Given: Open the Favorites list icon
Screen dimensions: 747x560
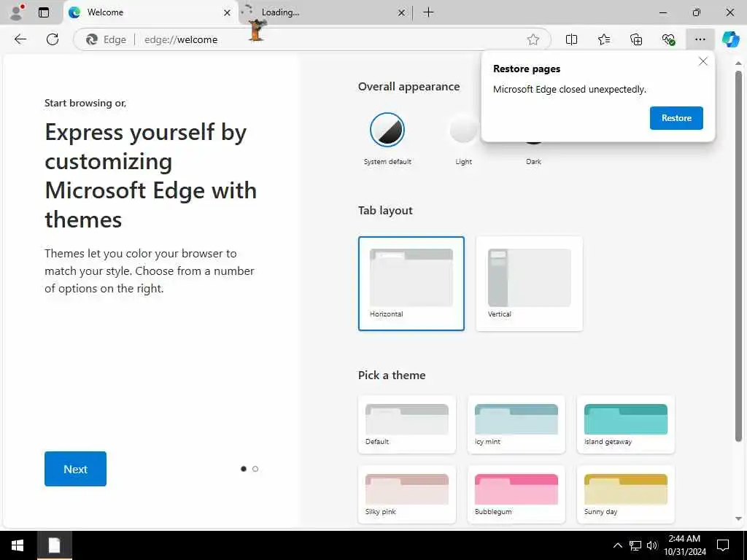Looking at the screenshot, I should (603, 39).
